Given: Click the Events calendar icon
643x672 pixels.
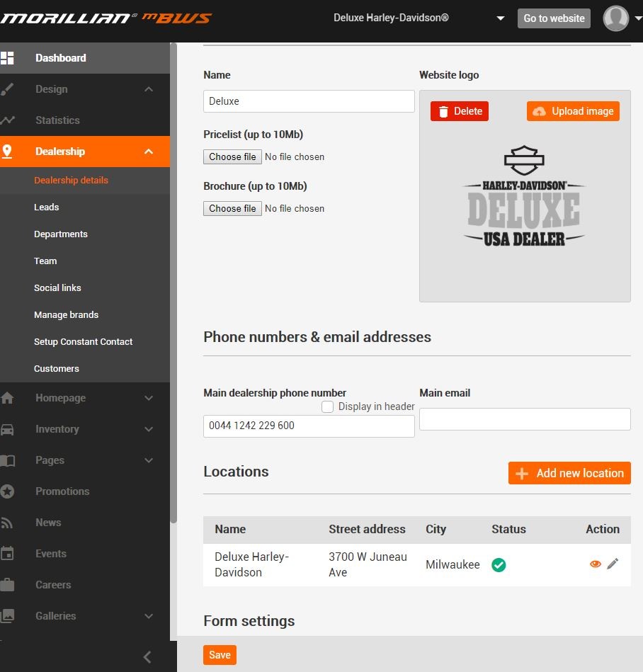Looking at the screenshot, I should 7,554.
